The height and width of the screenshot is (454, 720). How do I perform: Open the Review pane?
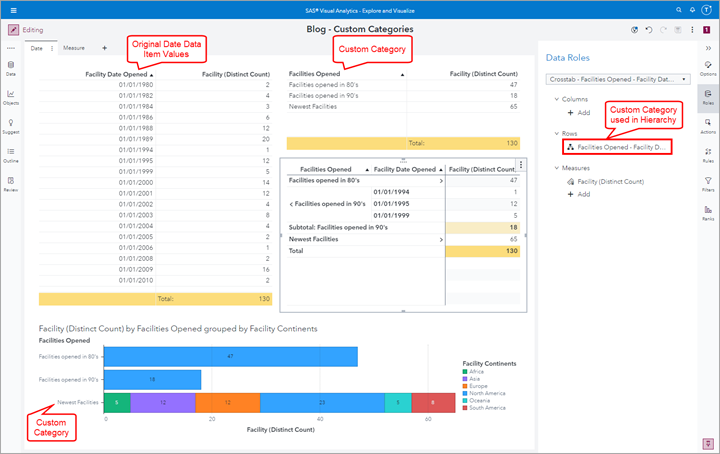pyautogui.click(x=11, y=184)
